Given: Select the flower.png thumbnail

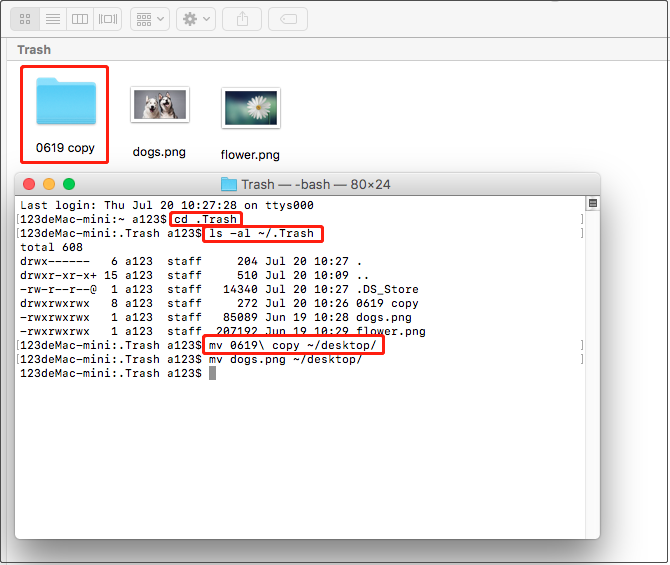Looking at the screenshot, I should [x=250, y=107].
